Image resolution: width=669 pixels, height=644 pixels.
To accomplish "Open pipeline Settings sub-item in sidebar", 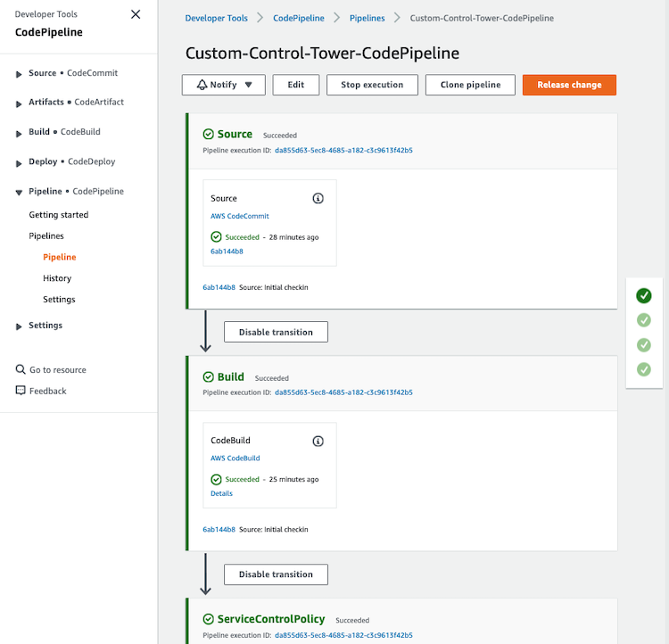I will click(59, 300).
